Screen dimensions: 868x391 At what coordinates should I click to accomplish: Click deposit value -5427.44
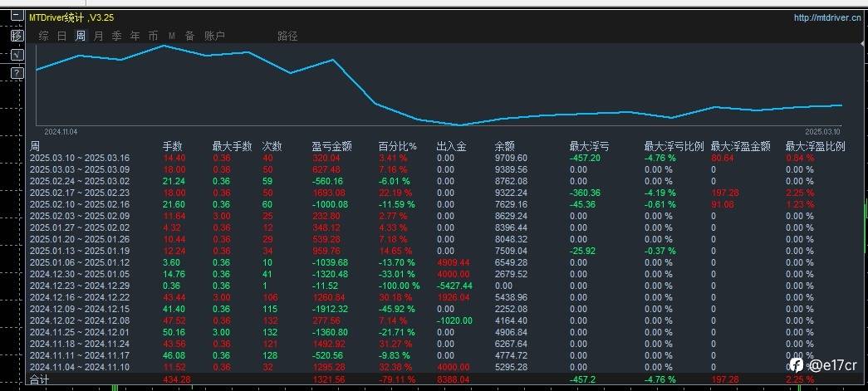tap(454, 286)
